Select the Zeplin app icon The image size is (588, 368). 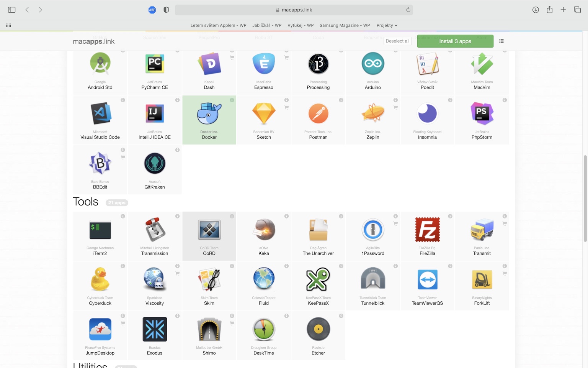click(x=373, y=113)
